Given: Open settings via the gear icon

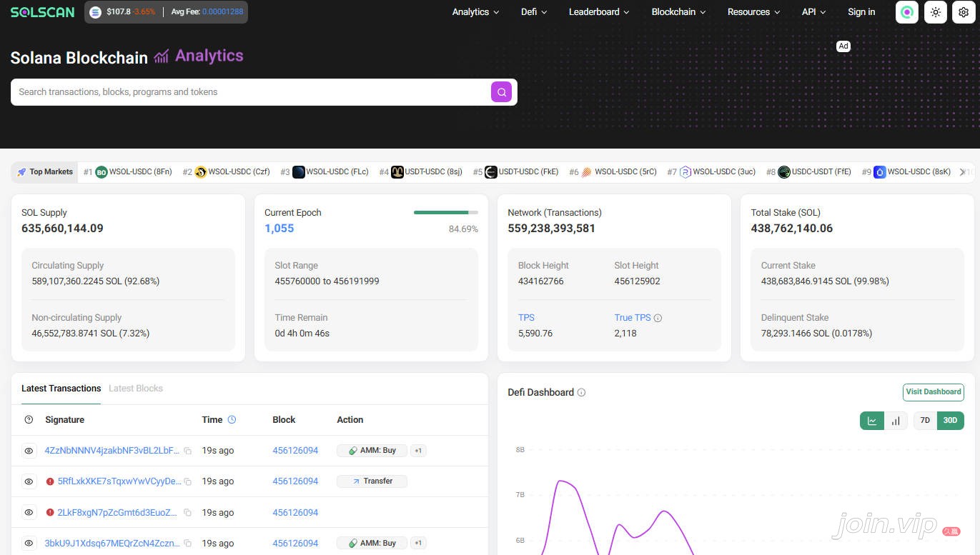Looking at the screenshot, I should point(964,12).
